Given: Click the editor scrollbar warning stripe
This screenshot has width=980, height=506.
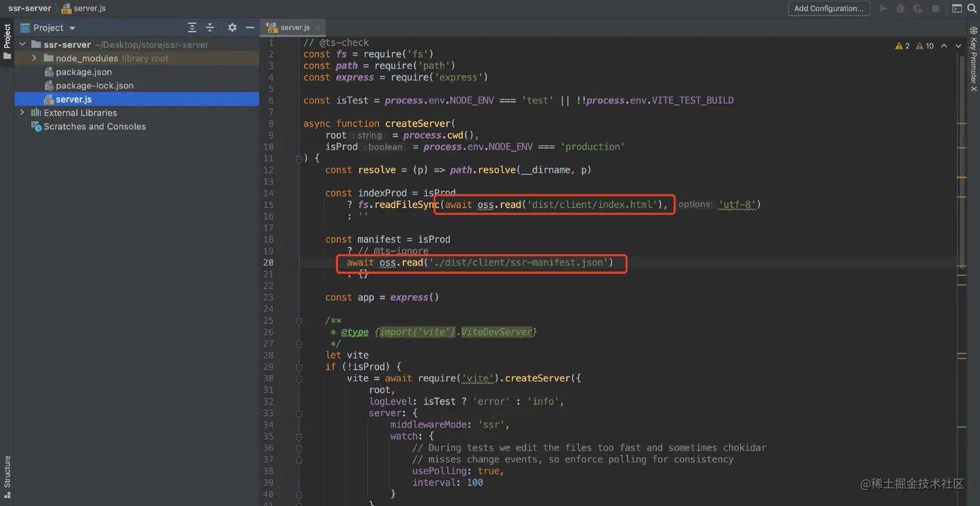Looking at the screenshot, I should coord(961,176).
